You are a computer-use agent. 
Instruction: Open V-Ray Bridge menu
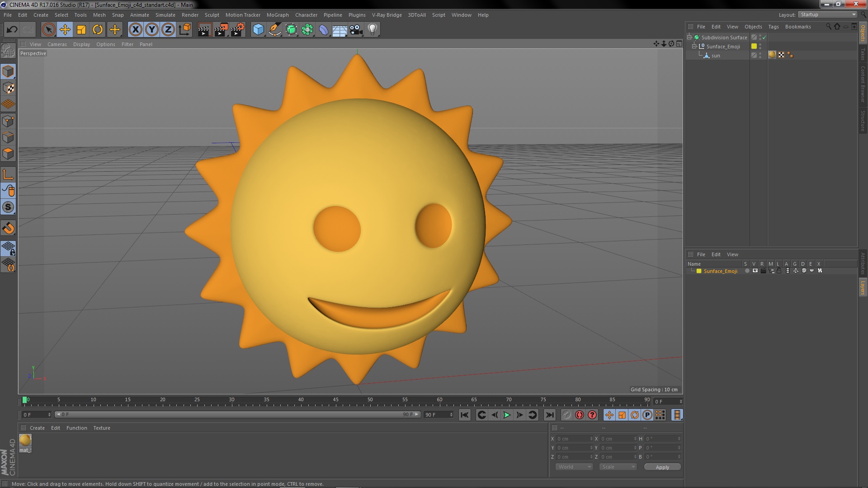[x=387, y=15]
